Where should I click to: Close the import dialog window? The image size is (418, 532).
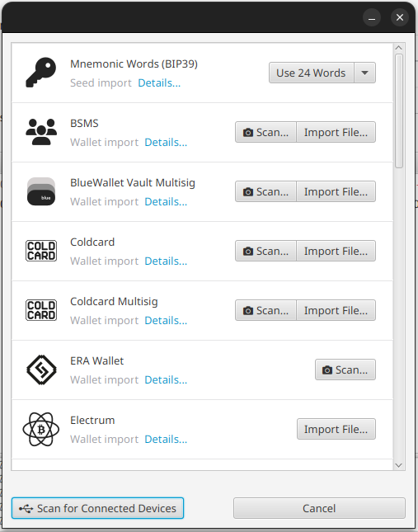pyautogui.click(x=400, y=17)
